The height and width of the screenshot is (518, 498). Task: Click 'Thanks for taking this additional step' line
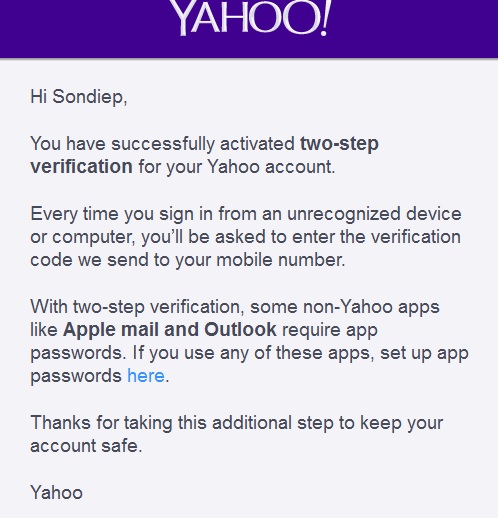pyautogui.click(x=237, y=423)
